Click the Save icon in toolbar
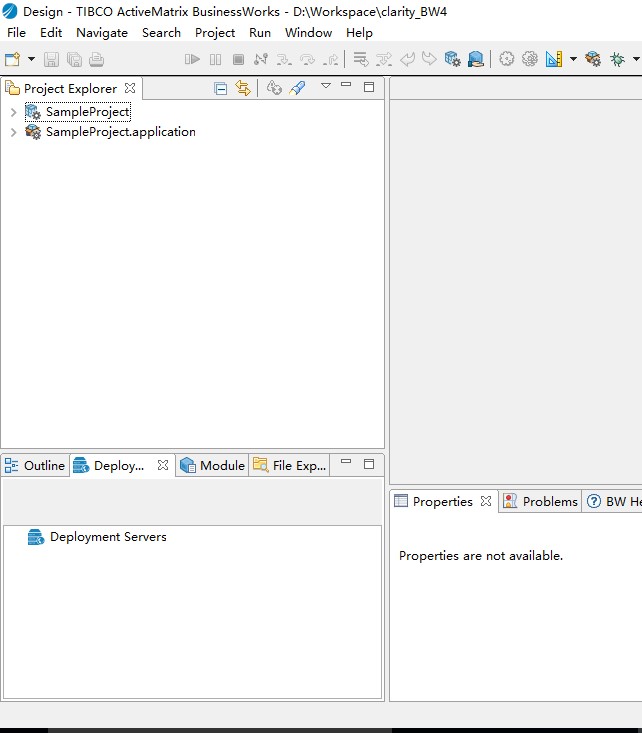Screen dimensions: 642x733 51,59
